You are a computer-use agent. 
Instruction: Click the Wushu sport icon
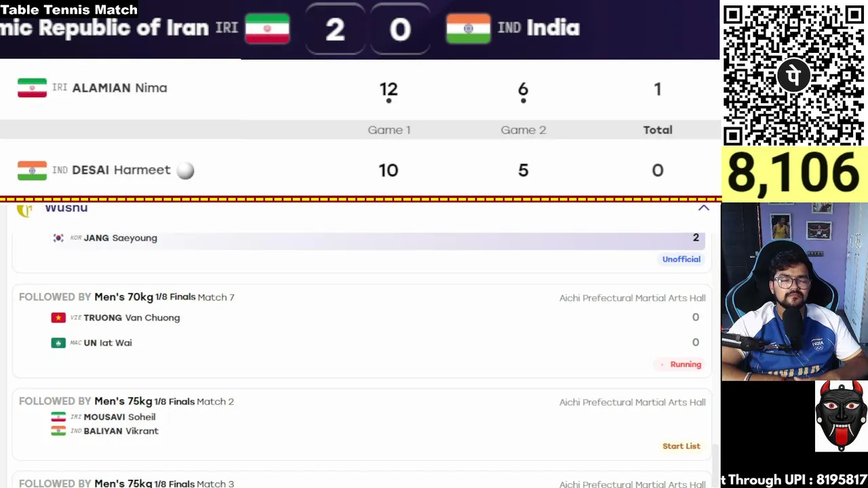click(24, 209)
